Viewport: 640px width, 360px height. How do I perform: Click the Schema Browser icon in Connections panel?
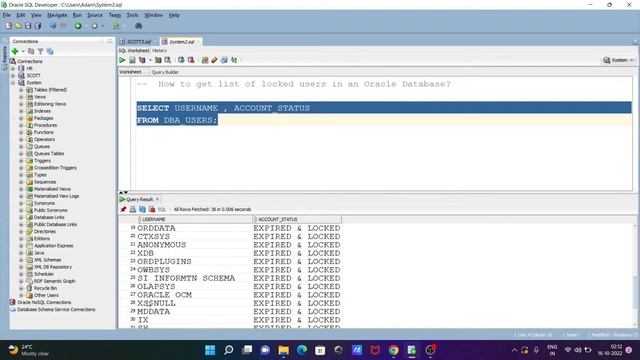pos(50,51)
